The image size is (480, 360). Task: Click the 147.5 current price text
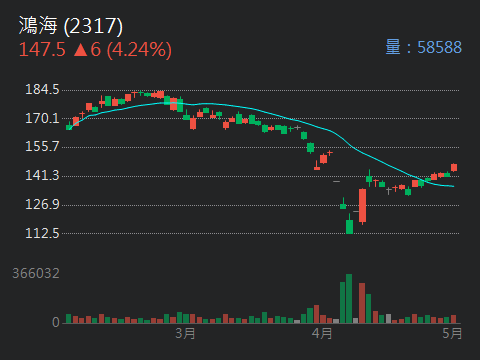coord(42,50)
